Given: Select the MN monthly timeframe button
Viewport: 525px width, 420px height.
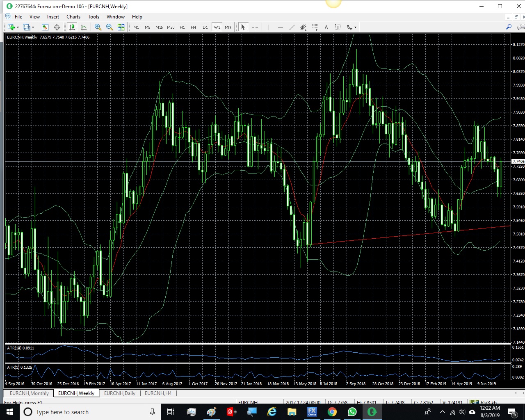Looking at the screenshot, I should click(x=228, y=27).
